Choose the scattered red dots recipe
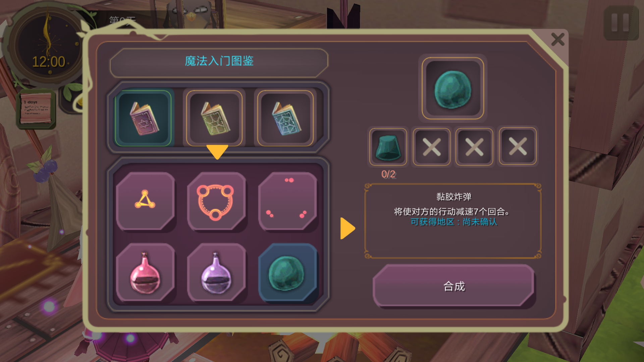 pyautogui.click(x=287, y=201)
